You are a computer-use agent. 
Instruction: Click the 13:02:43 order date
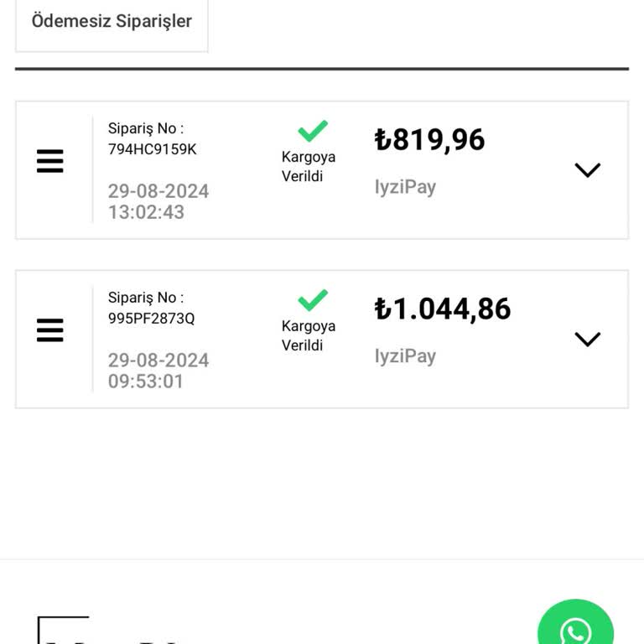coord(158,201)
